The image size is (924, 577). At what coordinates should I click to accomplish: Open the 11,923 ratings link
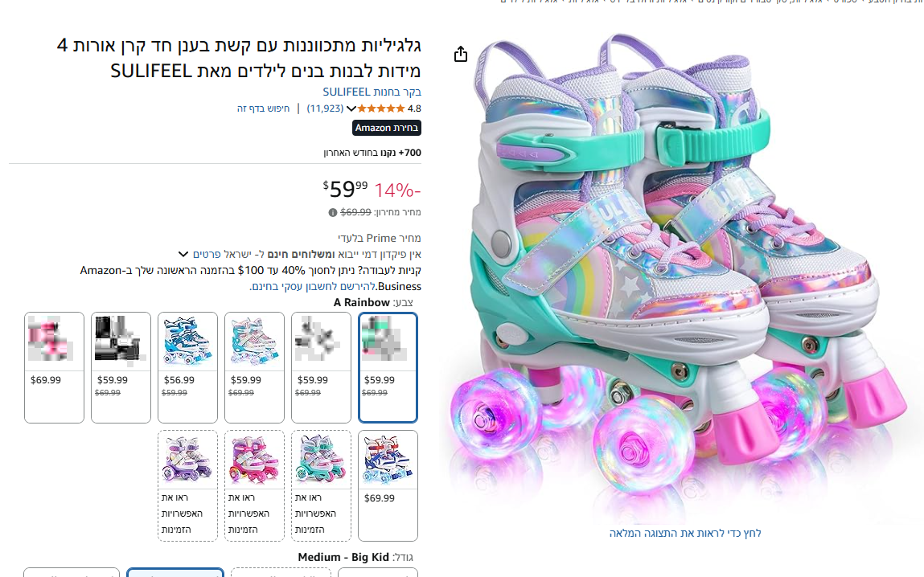[x=325, y=108]
